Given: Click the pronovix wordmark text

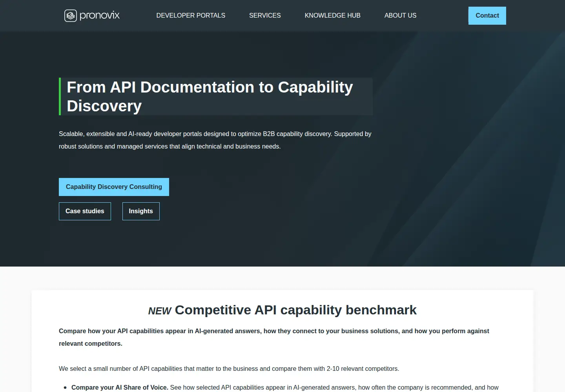Looking at the screenshot, I should (100, 16).
